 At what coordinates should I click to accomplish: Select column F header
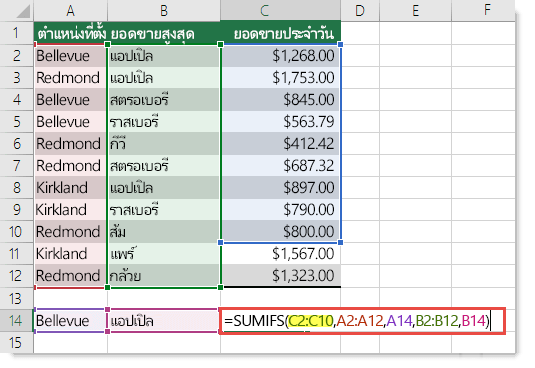click(483, 11)
